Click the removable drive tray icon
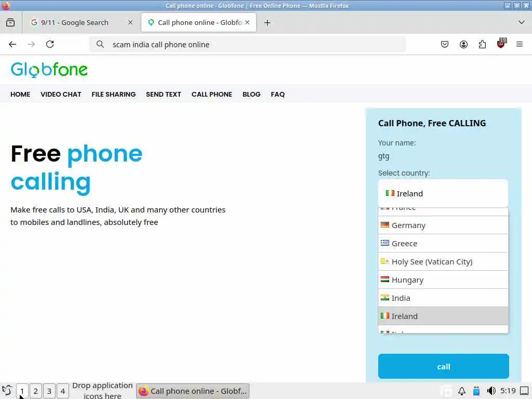532x399 pixels. pyautogui.click(x=477, y=391)
